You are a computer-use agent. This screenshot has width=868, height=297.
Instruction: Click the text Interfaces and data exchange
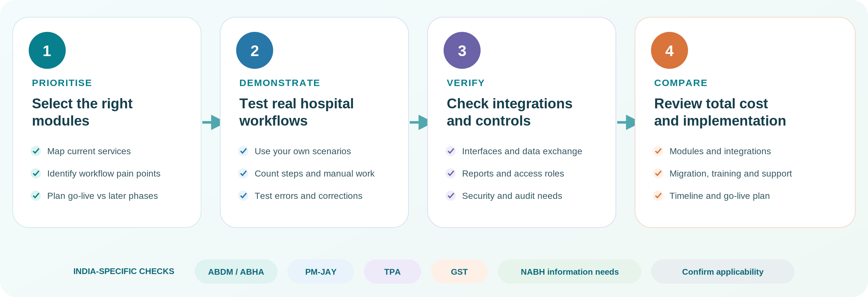[522, 151]
